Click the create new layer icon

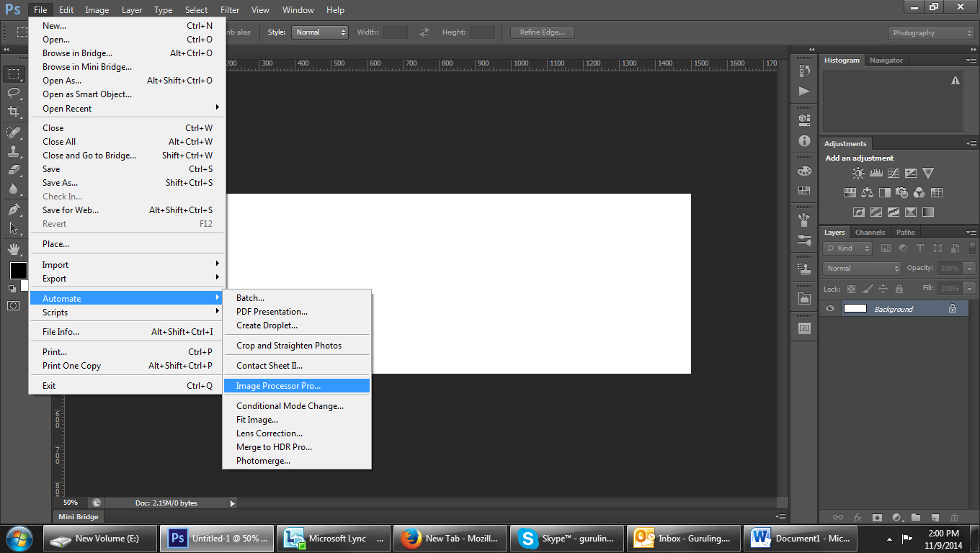coord(935,517)
